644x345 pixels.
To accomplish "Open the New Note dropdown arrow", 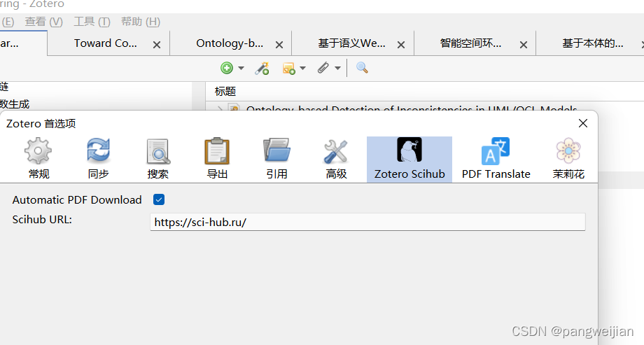I will [x=302, y=68].
